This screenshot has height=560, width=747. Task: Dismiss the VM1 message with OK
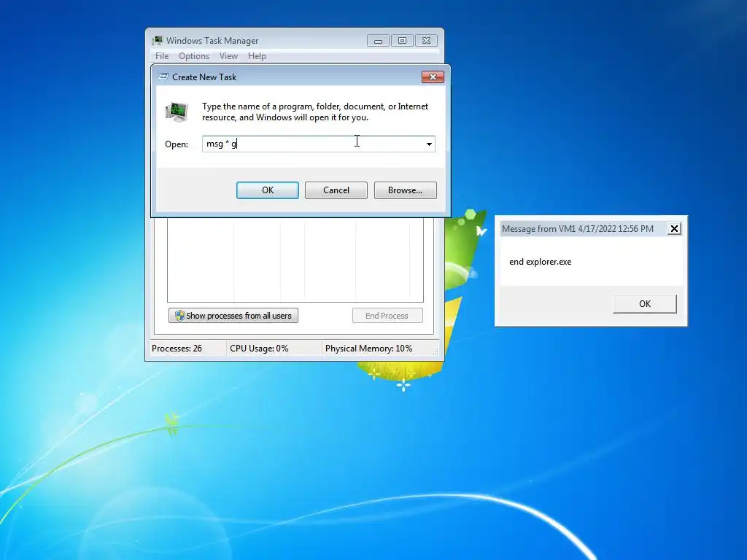coord(645,304)
